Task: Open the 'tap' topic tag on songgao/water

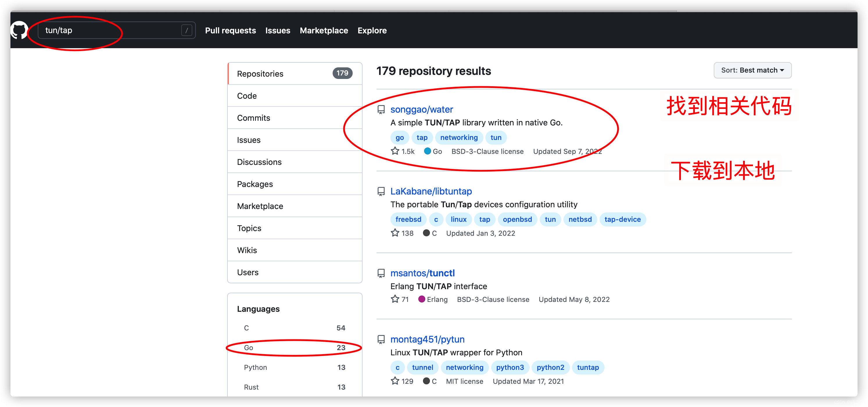Action: click(x=422, y=137)
